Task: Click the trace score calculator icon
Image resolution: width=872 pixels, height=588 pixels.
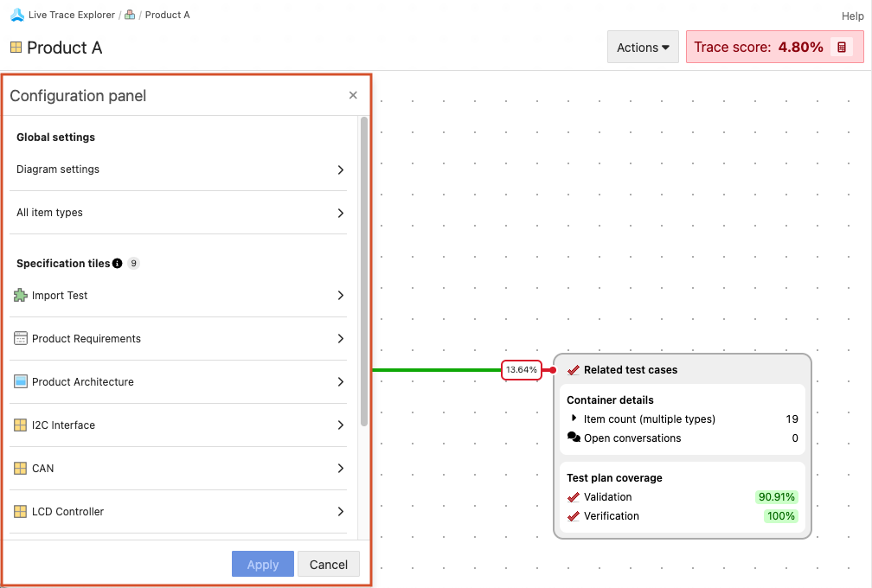Action: (x=842, y=48)
